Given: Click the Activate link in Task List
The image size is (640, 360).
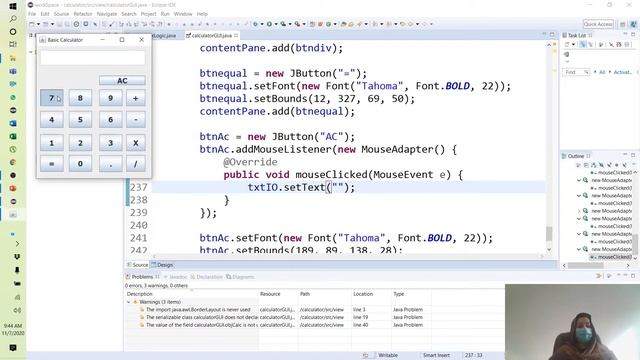Looking at the screenshot, I should pos(622,72).
